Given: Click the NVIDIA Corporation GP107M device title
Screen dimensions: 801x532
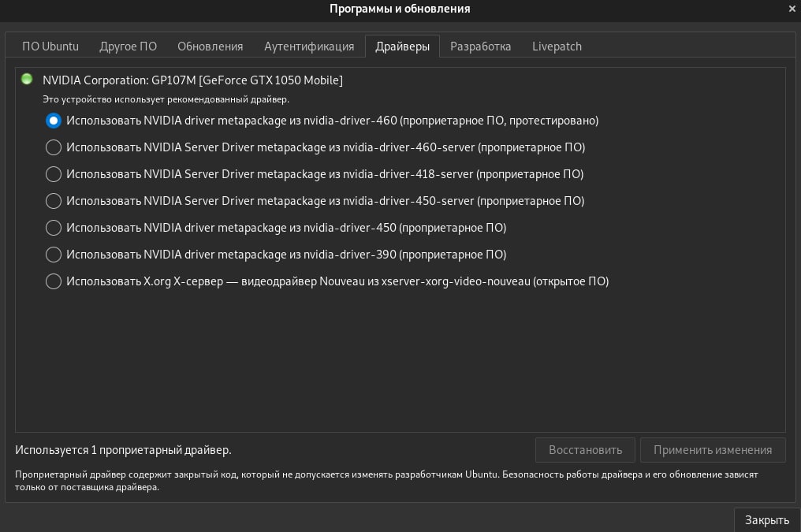Looking at the screenshot, I should pyautogui.click(x=192, y=80).
